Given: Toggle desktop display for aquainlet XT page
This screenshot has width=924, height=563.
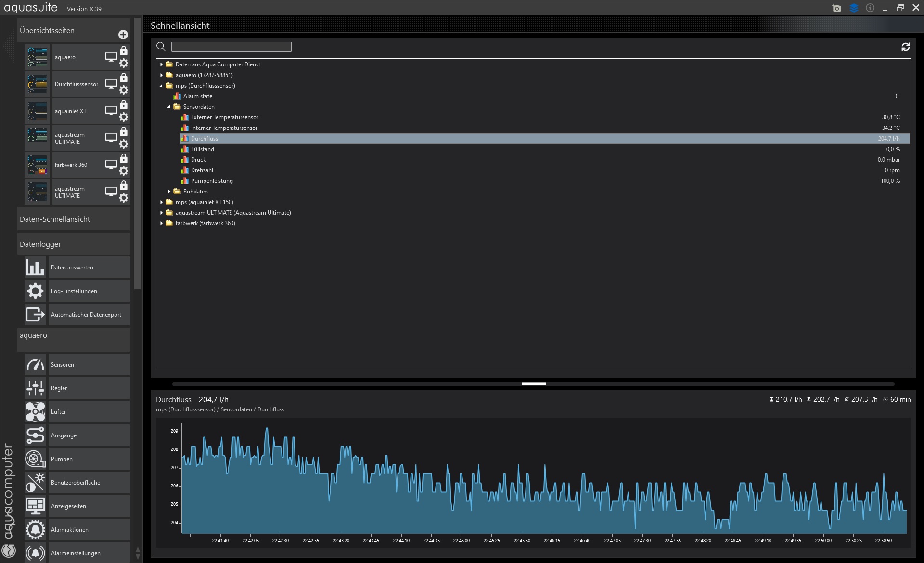Looking at the screenshot, I should coord(111,111).
